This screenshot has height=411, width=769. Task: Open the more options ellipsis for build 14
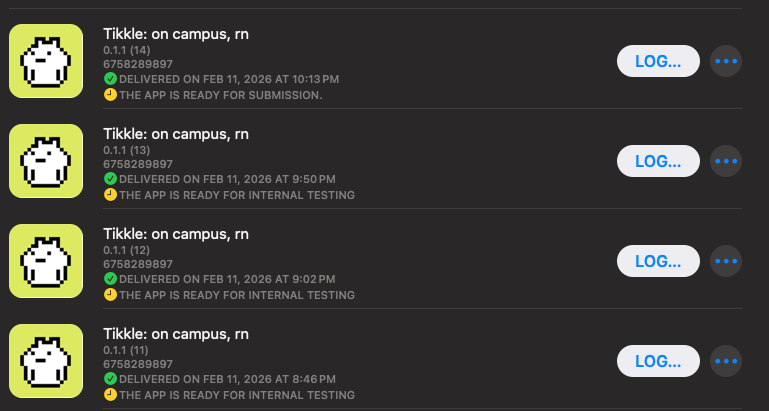click(x=726, y=61)
